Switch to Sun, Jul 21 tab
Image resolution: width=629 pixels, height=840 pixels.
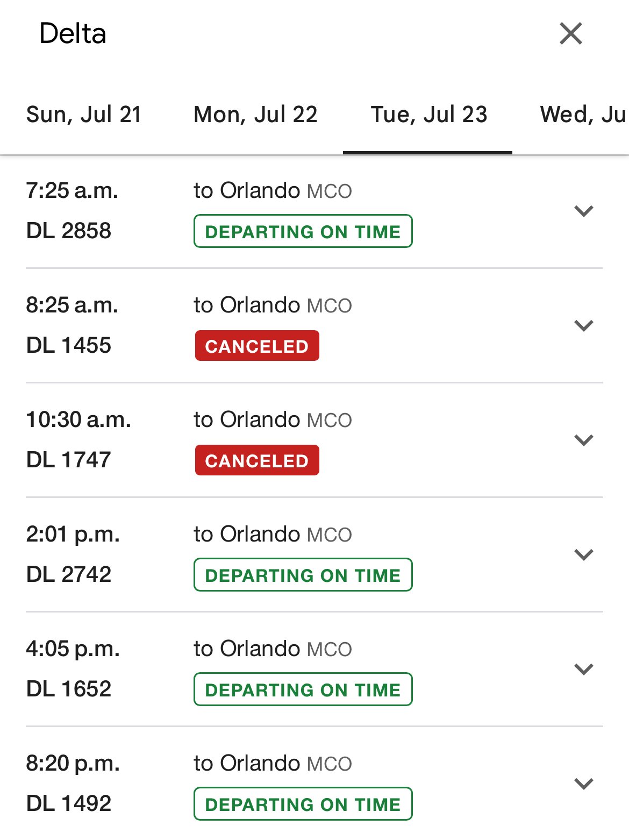click(84, 115)
